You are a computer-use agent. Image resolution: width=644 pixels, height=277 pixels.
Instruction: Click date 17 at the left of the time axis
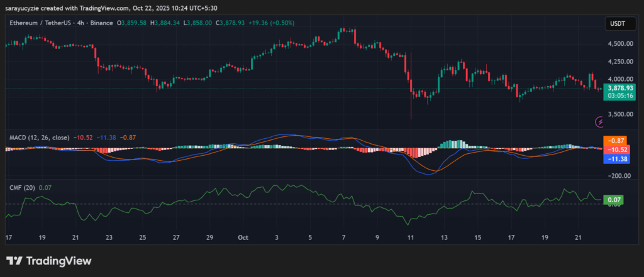tap(8, 238)
